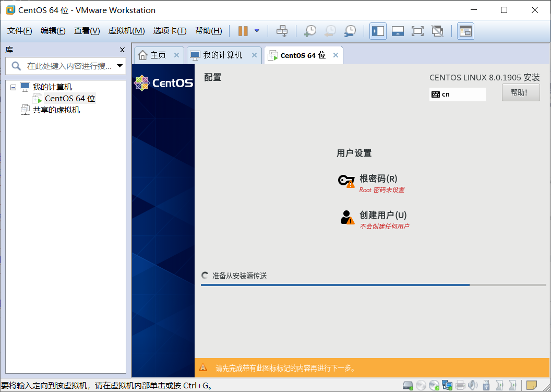
Task: Click the grayed-out CD/DVD status icon
Action: pyautogui.click(x=421, y=385)
